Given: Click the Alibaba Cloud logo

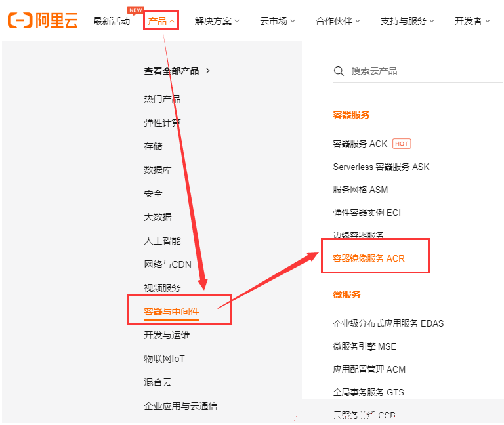Looking at the screenshot, I should pyautogui.click(x=43, y=20).
